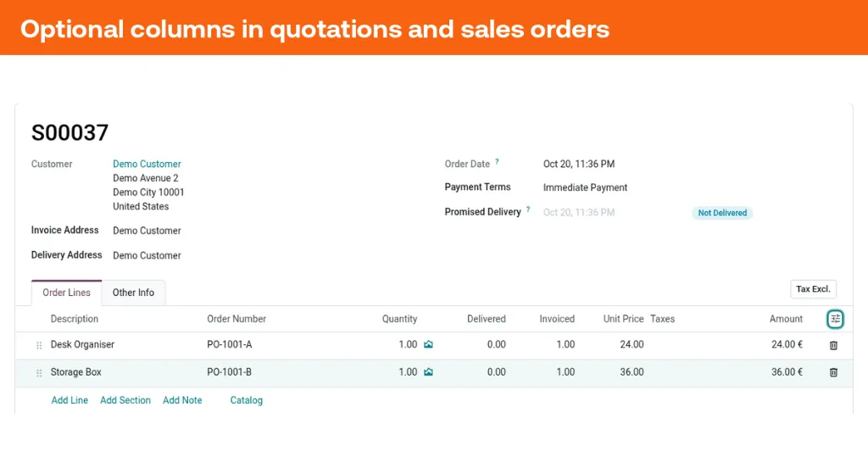This screenshot has height=463, width=868.
Task: Click delivered 0.00 of Desk Organiser
Action: coord(497,344)
